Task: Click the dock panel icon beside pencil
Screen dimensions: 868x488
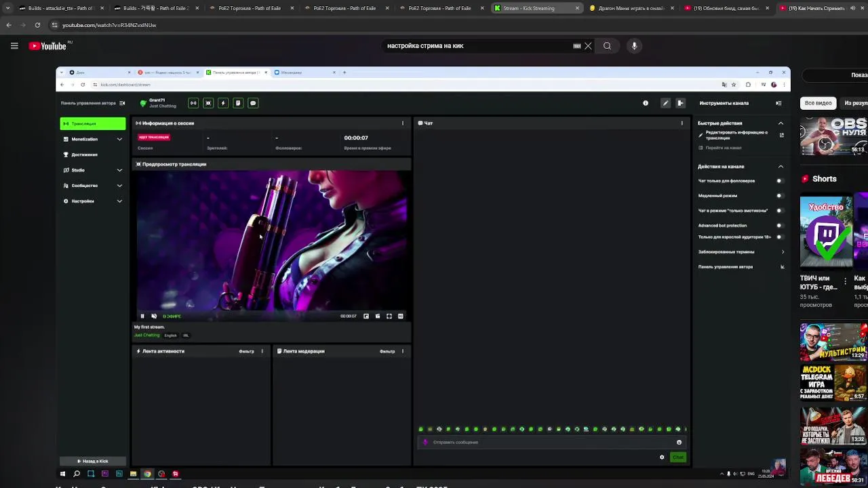Action: tap(680, 103)
